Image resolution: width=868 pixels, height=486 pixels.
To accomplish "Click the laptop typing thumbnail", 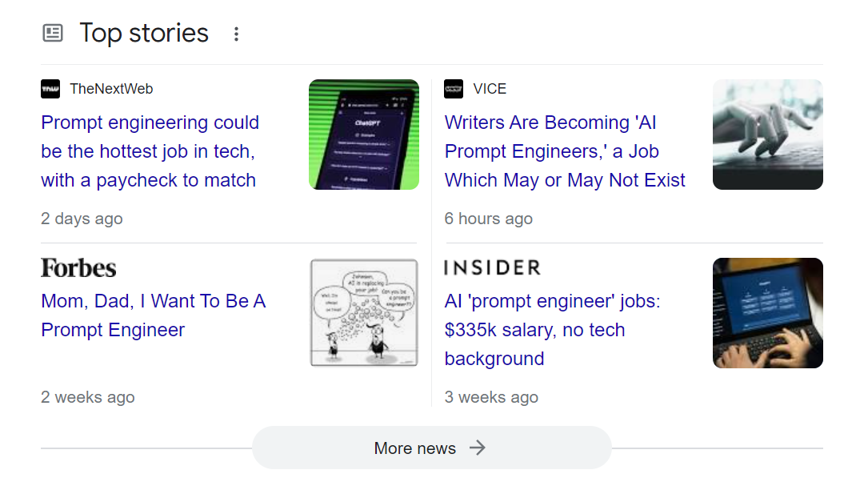I will [x=767, y=313].
